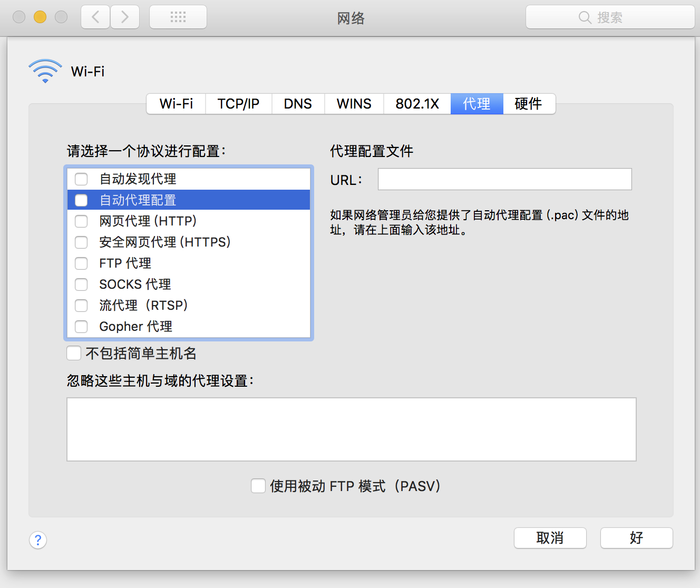
Task: Enable 自动发现代理 checkbox
Action: [x=81, y=179]
